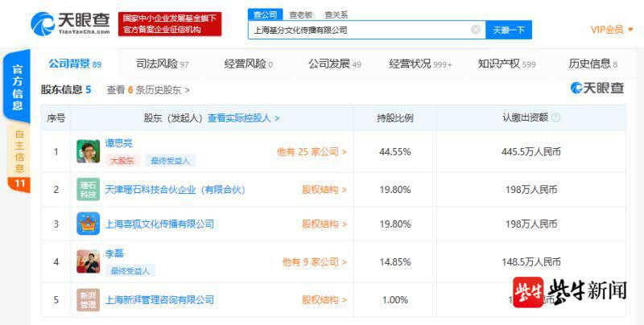The width and height of the screenshot is (644, 325).
Task: Open the TianYanCha logo homepage
Action: [71, 23]
